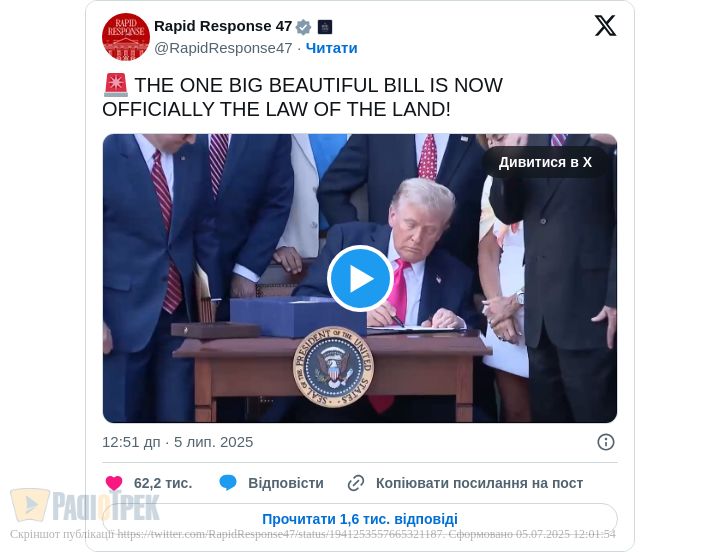Click the 62,2 тис. likes count
The width and height of the screenshot is (720, 552).
coord(163,483)
